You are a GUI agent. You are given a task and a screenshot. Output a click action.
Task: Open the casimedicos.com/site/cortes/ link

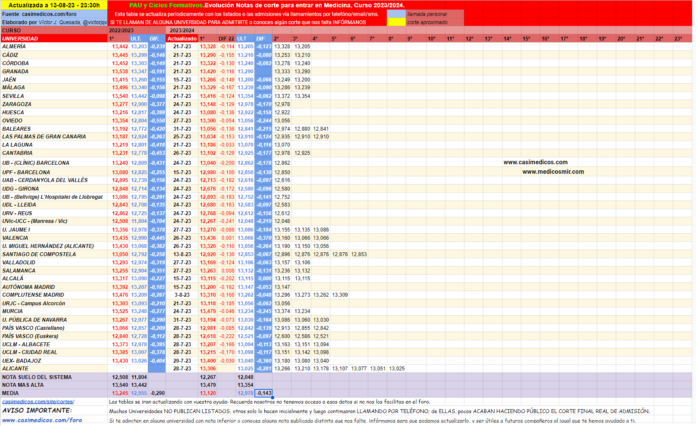(38, 402)
